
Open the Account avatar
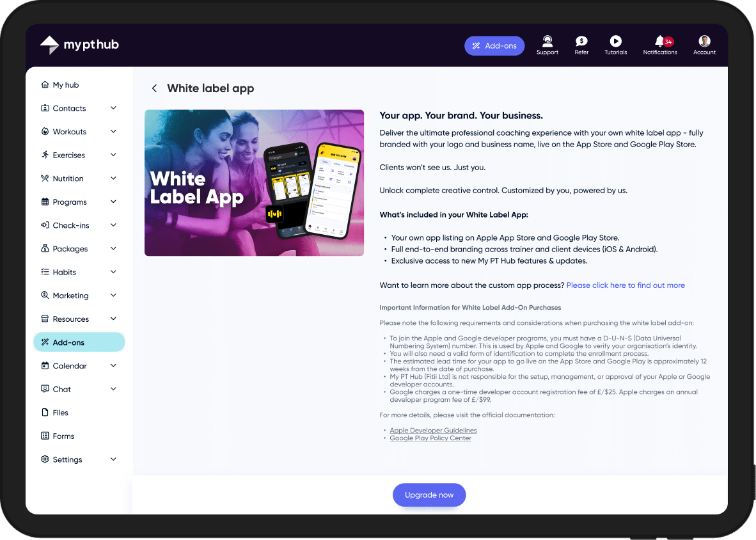[x=704, y=41]
